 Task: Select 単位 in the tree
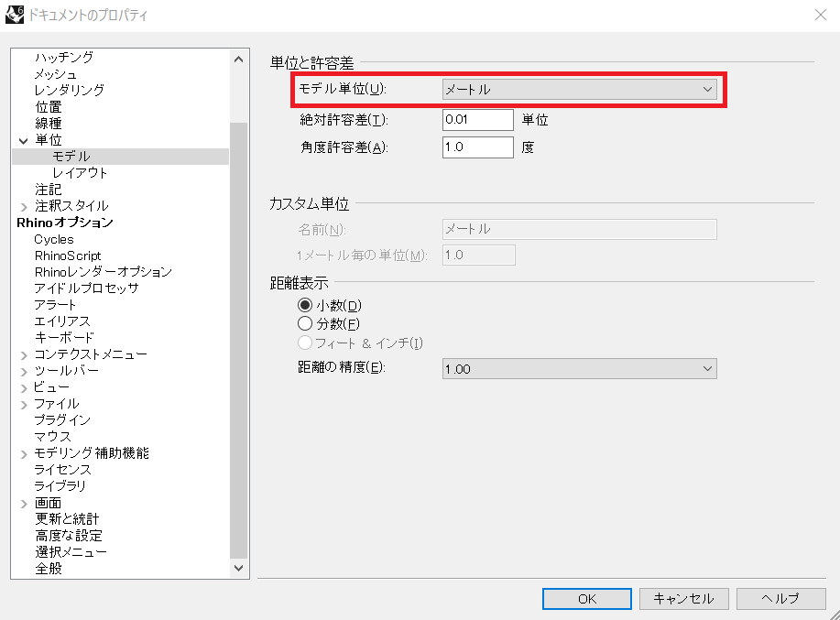[49, 140]
